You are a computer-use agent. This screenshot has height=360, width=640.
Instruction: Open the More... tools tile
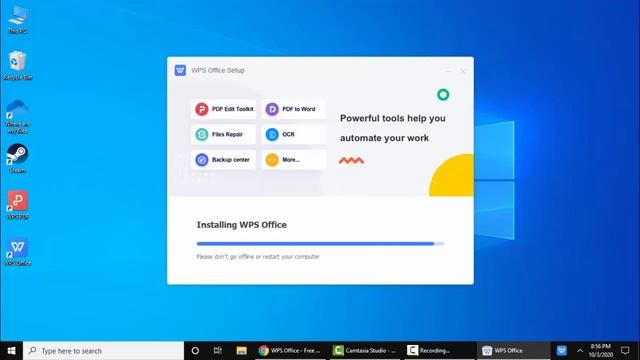pos(294,160)
